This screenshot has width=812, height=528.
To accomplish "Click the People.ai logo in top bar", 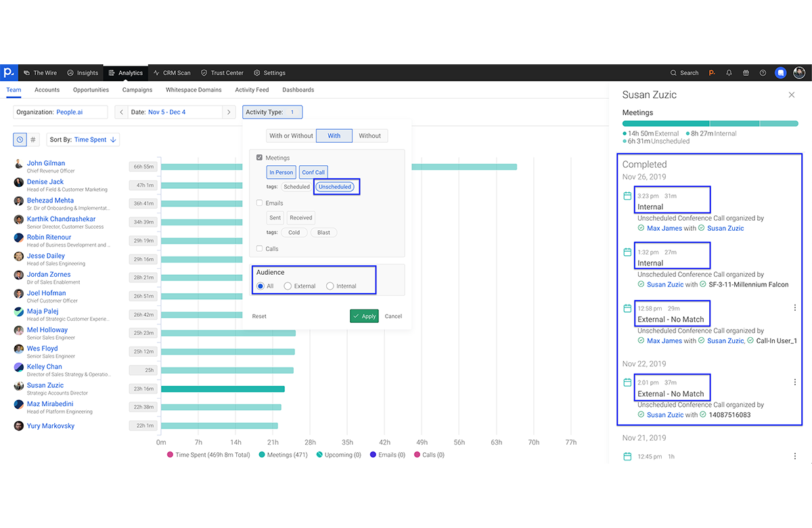I will tap(8, 72).
